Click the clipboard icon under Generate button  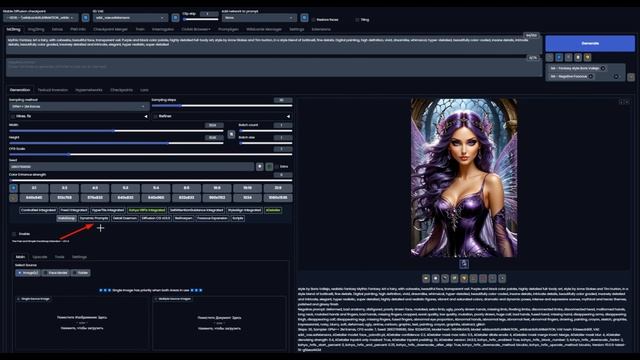[x=578, y=58]
